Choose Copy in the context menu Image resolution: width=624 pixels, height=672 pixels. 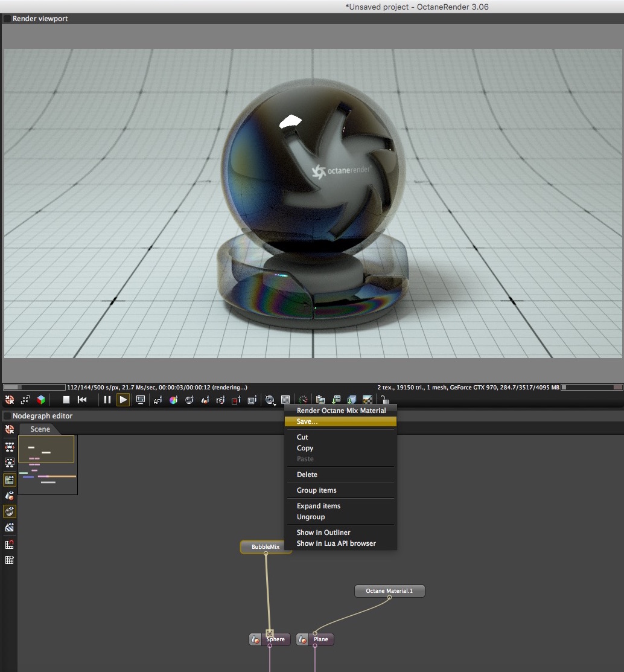(x=340, y=448)
